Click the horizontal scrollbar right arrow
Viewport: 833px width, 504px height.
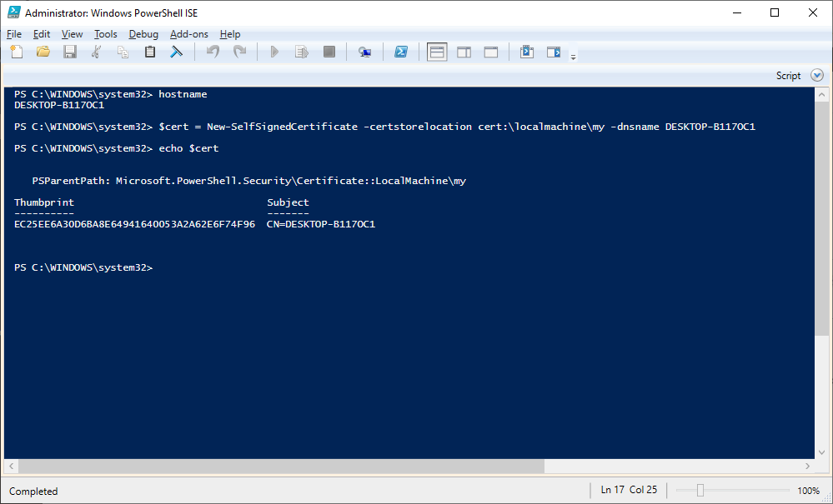808,467
